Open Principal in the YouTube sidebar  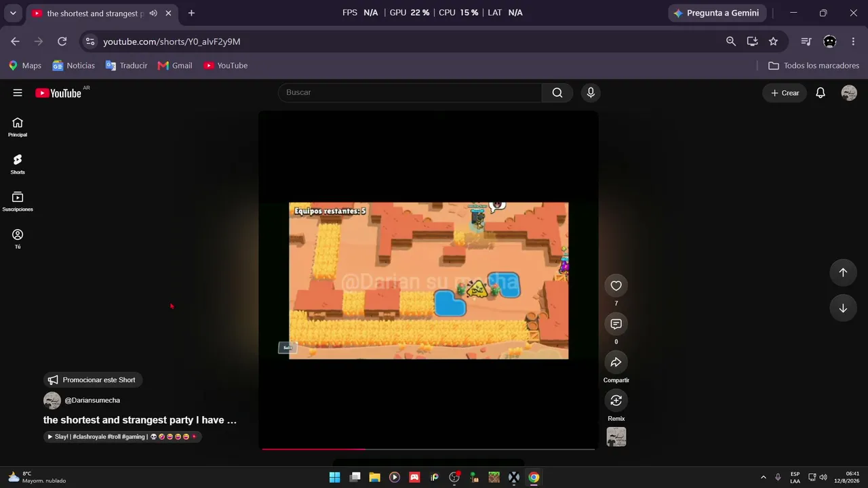[x=18, y=127]
